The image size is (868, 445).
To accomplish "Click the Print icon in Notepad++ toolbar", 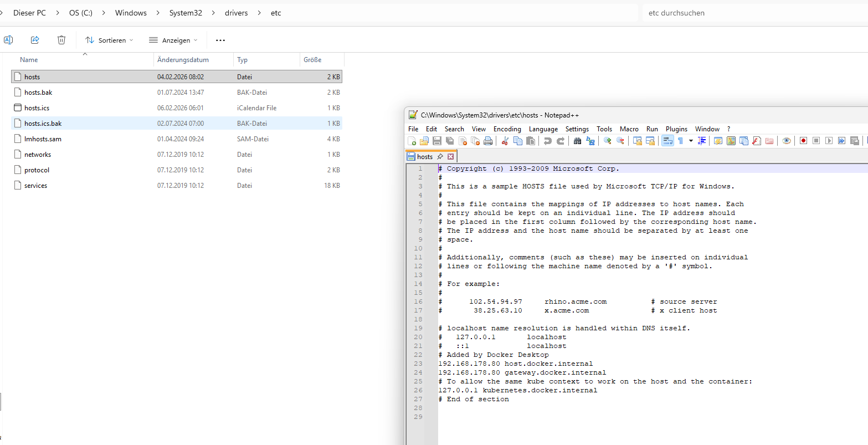I will click(488, 141).
